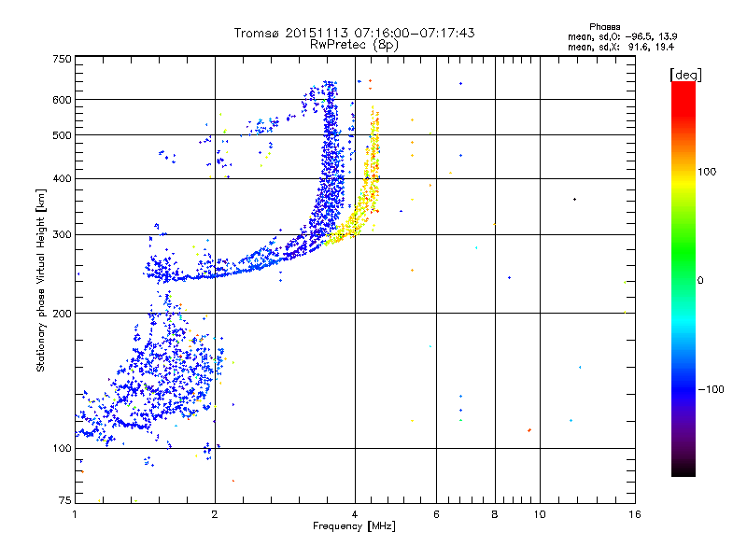Image resolution: width=747 pixels, height=560 pixels.
Task: Click the plot title 'Tromsø 20151113 07:16:00-07:17:43'
Action: pyautogui.click(x=354, y=33)
